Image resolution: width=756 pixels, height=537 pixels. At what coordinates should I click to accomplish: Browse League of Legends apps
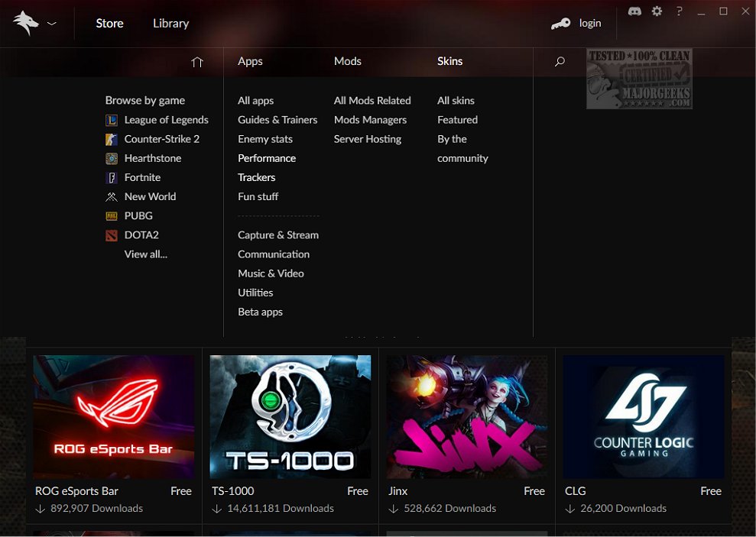tap(167, 120)
